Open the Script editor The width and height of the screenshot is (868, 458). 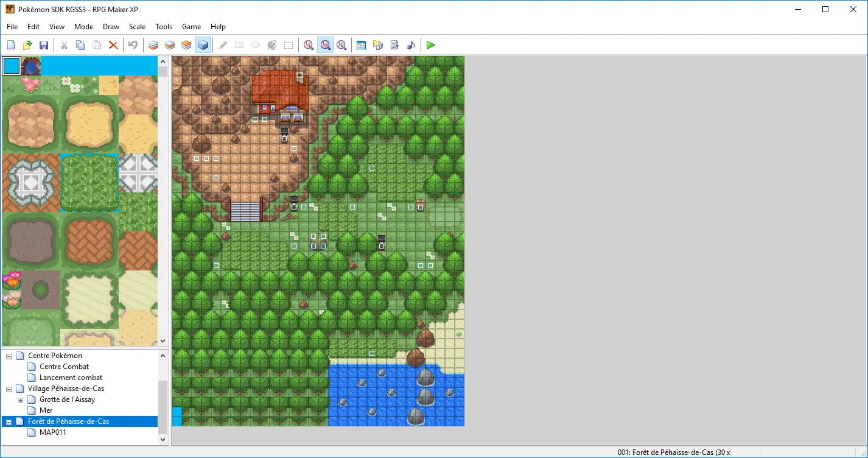[394, 44]
